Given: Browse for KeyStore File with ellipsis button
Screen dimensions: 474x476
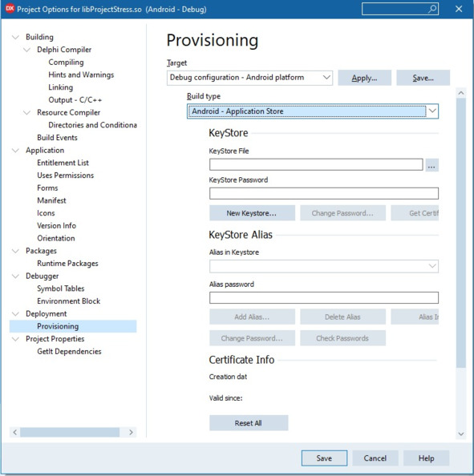Looking at the screenshot, I should (x=431, y=165).
